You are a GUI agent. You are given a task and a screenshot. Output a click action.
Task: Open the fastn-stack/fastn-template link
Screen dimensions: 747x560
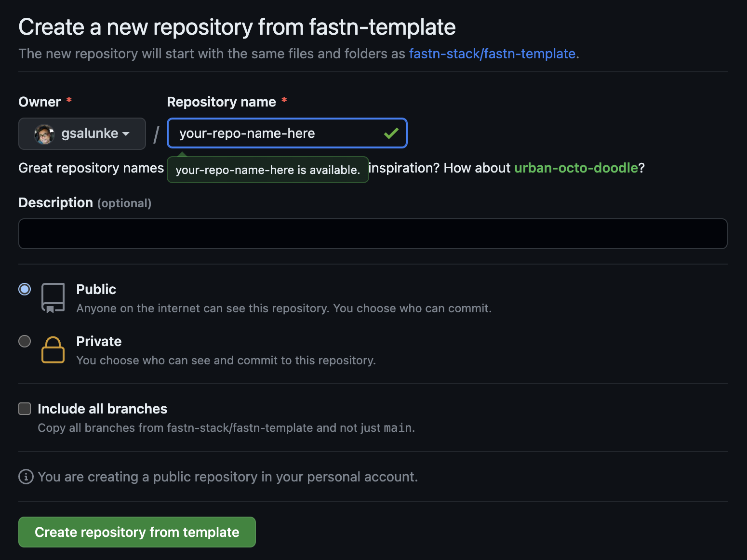(492, 53)
